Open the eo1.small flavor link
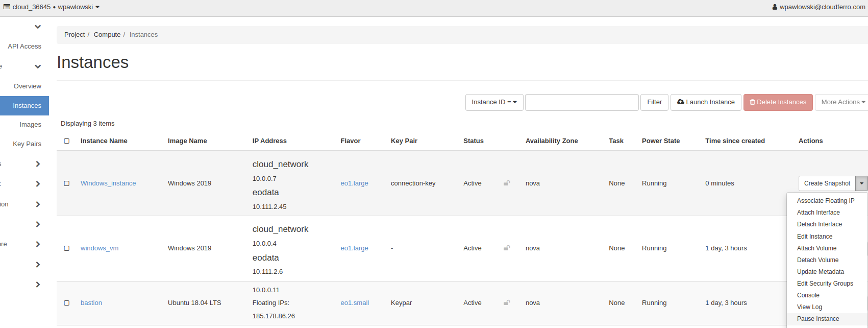 pyautogui.click(x=355, y=303)
